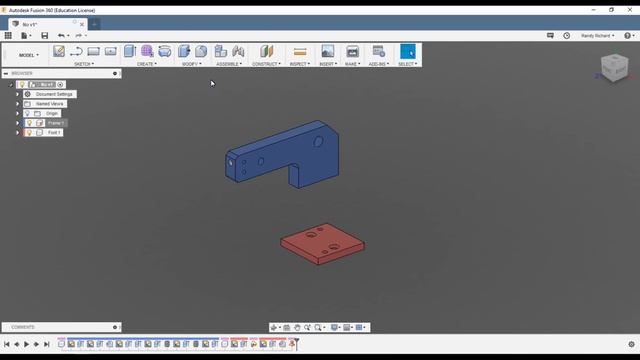
Task: Open the CONSTRUCT menu
Action: 266,64
